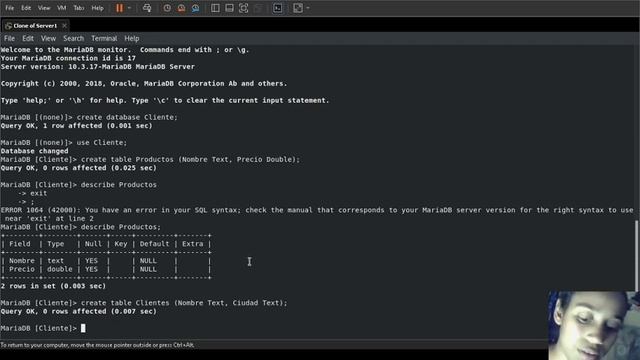This screenshot has width=640, height=360.
Task: Click the Send Ctrl+Alt+Del icon
Action: coord(147,8)
